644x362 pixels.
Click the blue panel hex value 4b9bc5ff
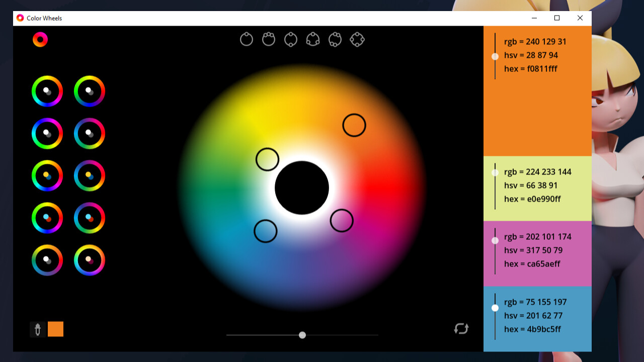coord(532,329)
